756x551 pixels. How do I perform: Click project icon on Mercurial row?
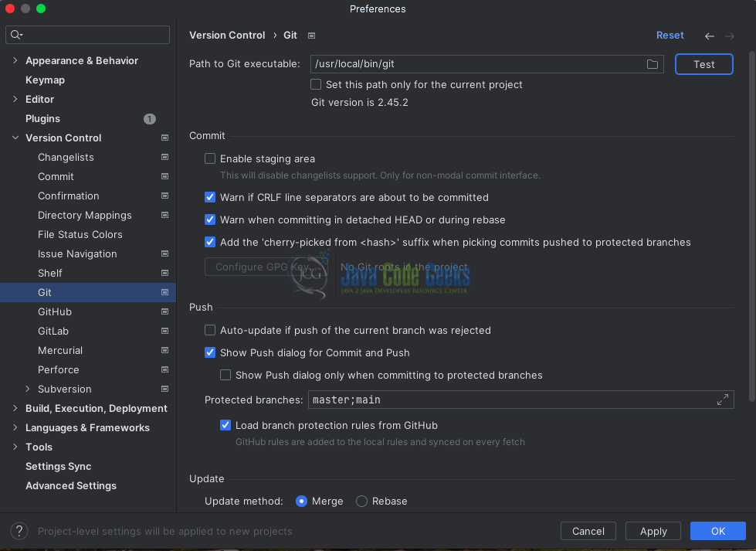tap(165, 350)
